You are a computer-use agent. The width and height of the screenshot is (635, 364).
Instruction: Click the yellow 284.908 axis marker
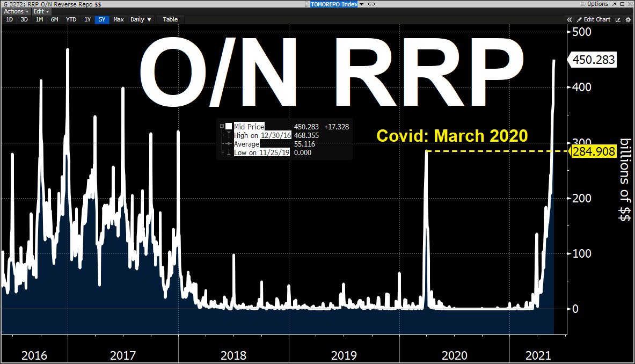coord(594,151)
